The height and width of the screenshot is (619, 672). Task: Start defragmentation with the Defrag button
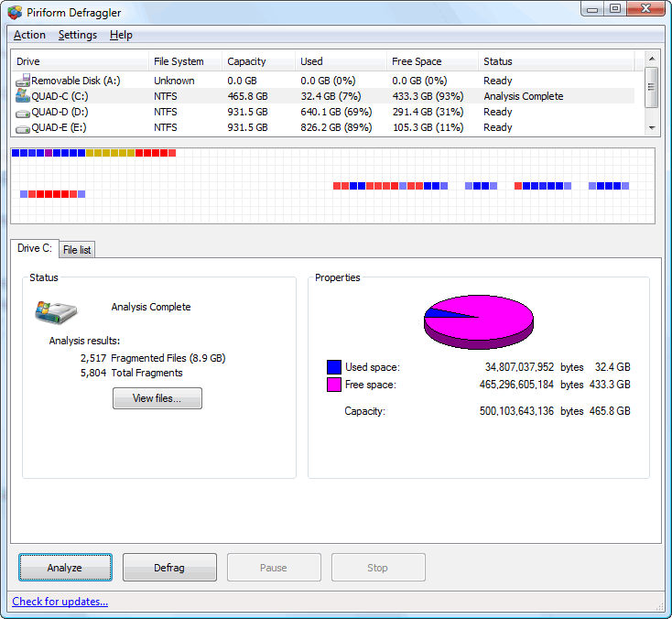click(x=169, y=568)
